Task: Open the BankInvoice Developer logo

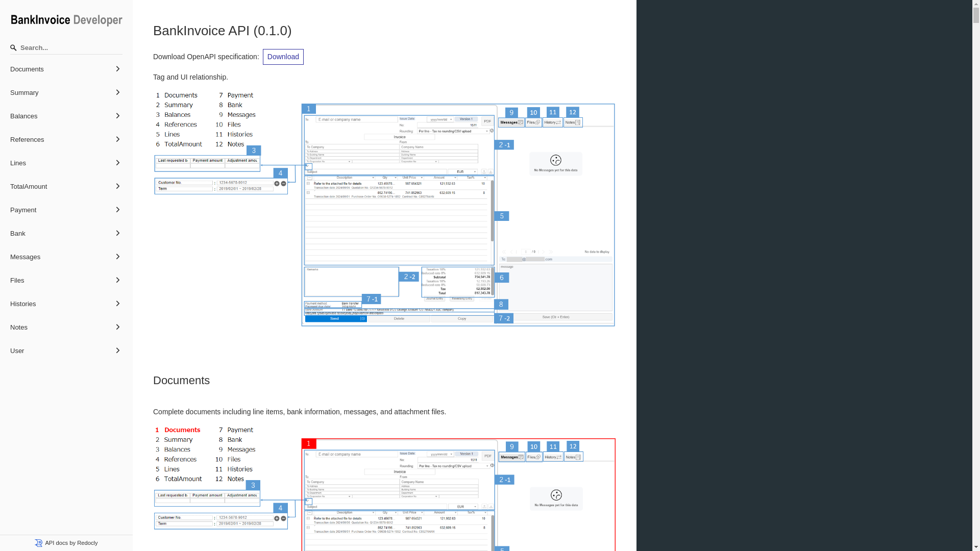Action: pos(66,20)
